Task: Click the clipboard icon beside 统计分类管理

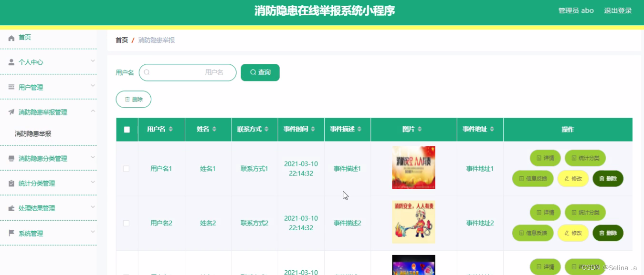Action: pos(11,183)
